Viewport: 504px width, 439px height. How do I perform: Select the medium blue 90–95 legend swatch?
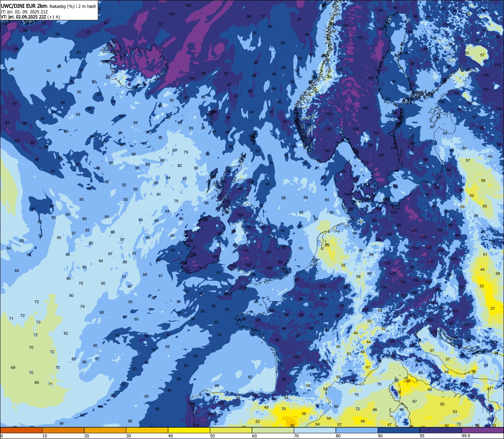398,430
